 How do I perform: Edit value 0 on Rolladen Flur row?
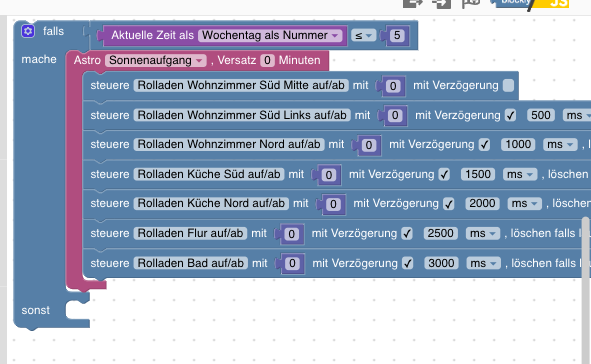pos(291,234)
